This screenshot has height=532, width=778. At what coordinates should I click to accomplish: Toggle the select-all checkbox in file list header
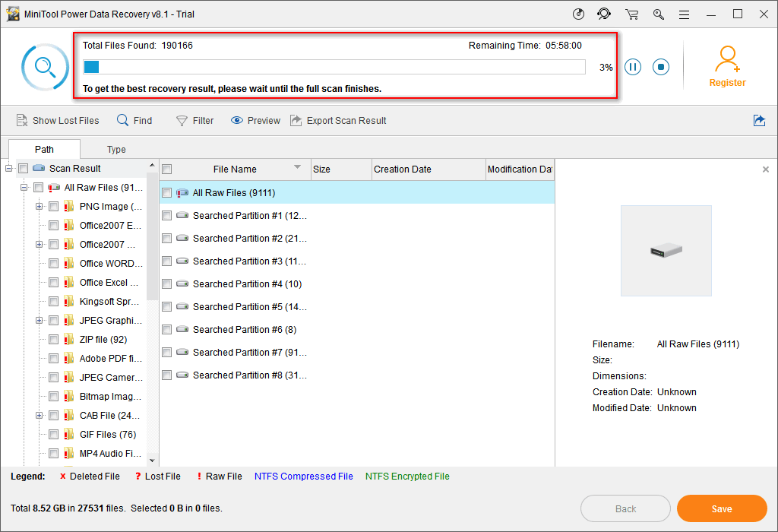click(167, 169)
